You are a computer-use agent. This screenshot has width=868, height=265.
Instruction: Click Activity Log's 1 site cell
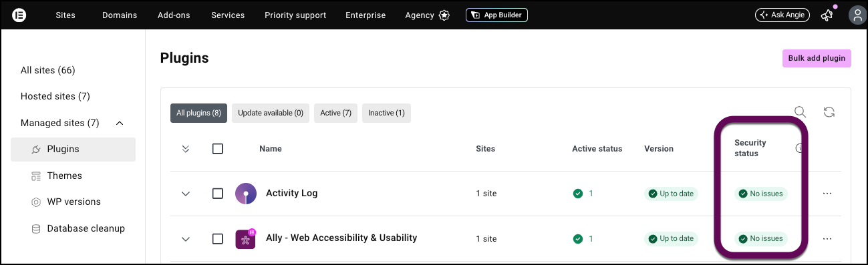click(486, 194)
